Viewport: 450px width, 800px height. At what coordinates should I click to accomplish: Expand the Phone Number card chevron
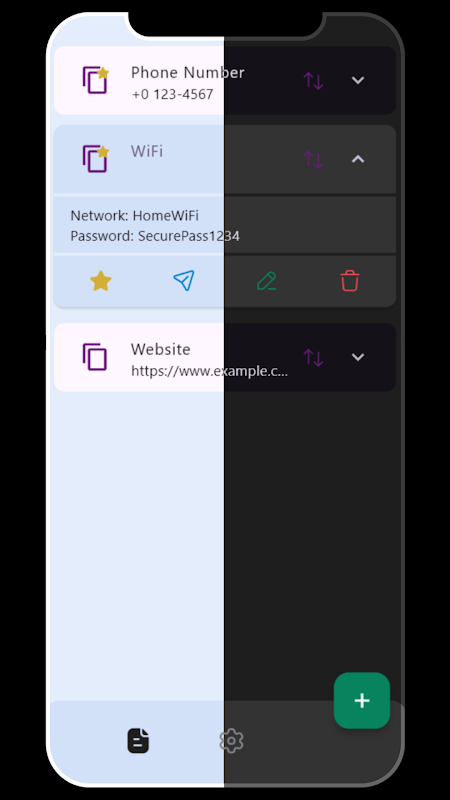point(358,80)
